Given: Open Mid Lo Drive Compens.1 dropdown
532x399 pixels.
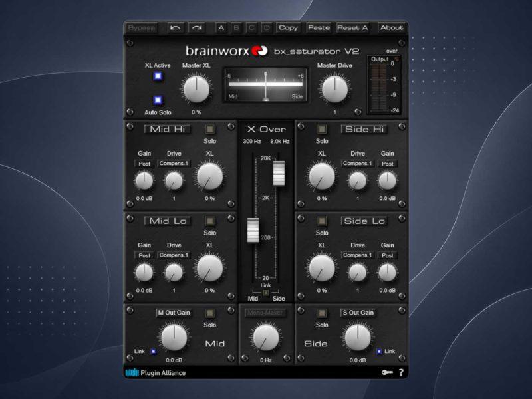Looking at the screenshot, I should point(174,255).
